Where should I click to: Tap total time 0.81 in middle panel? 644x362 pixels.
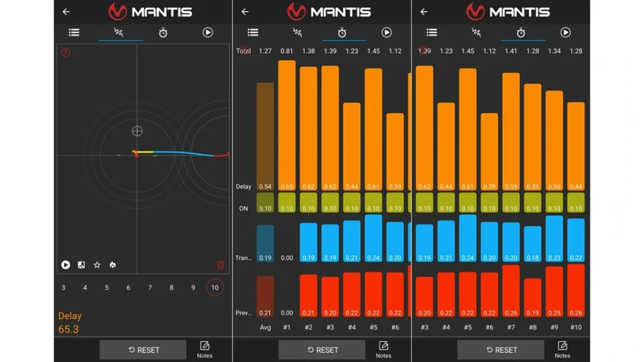[x=287, y=51]
